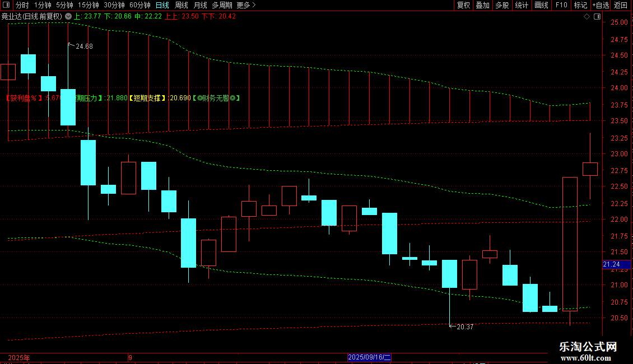Click the 20.50 price axis label
The height and width of the screenshot is (364, 633).
[619, 318]
